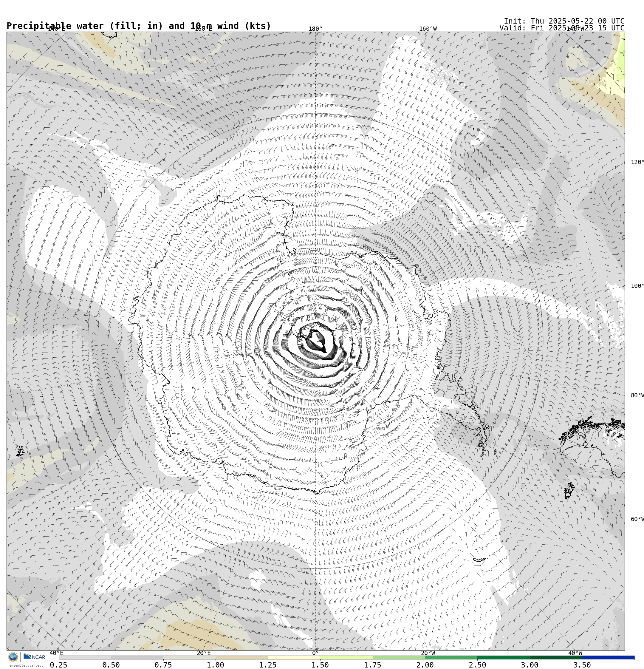Click the 3.00 colorbar tick label
Image resolution: width=644 pixels, height=669 pixels.
[530, 665]
